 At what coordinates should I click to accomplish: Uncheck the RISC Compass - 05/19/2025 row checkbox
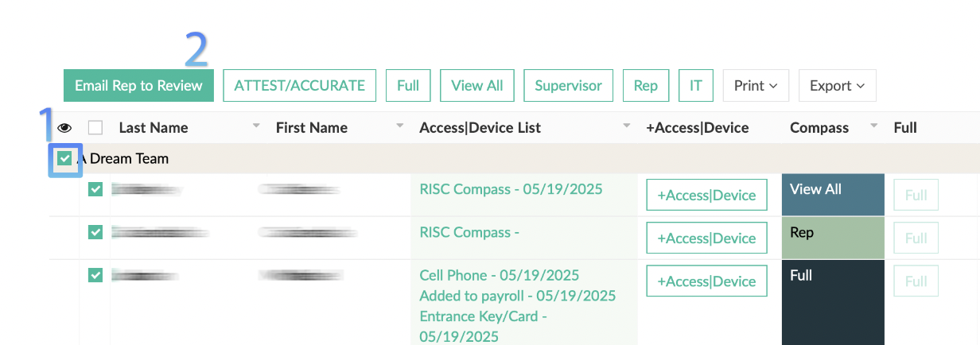[95, 189]
